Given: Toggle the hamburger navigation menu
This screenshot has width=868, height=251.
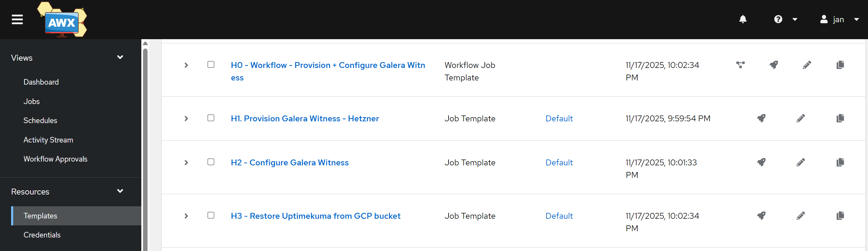Looking at the screenshot, I should (17, 19).
